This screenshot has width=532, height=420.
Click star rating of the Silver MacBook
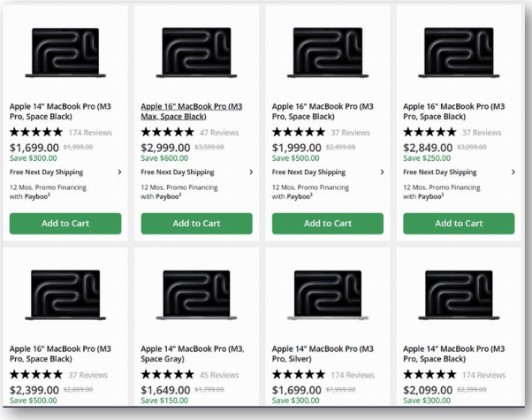pos(299,375)
